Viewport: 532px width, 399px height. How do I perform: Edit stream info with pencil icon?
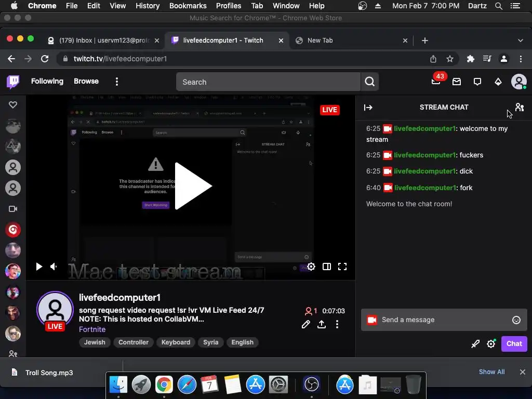coord(305,324)
